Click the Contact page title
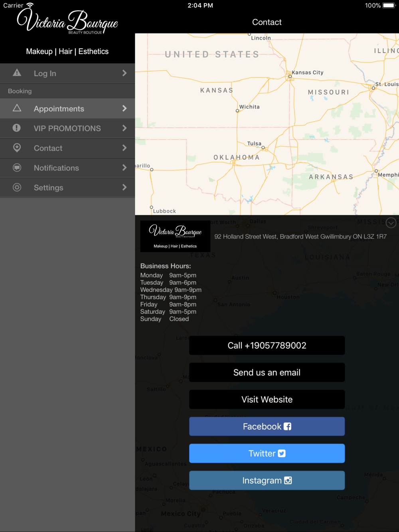Image resolution: width=399 pixels, height=532 pixels. (x=267, y=22)
